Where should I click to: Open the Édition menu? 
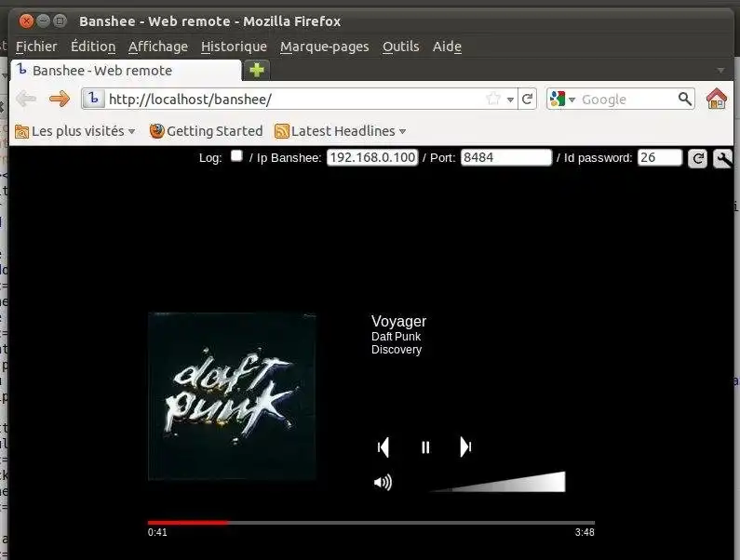click(x=93, y=47)
